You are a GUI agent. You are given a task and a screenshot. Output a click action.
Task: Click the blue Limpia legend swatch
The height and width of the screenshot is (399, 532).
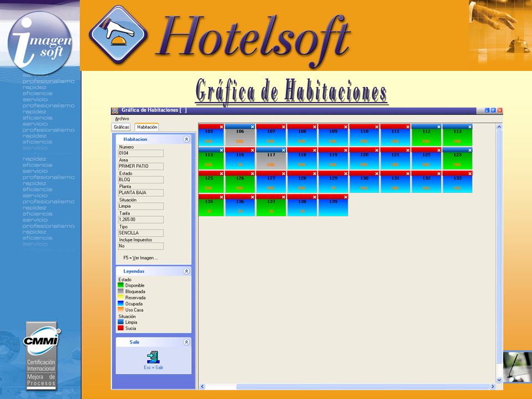pos(120,322)
